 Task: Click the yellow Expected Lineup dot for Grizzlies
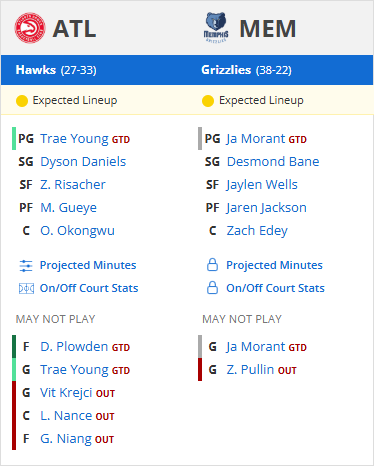[208, 101]
